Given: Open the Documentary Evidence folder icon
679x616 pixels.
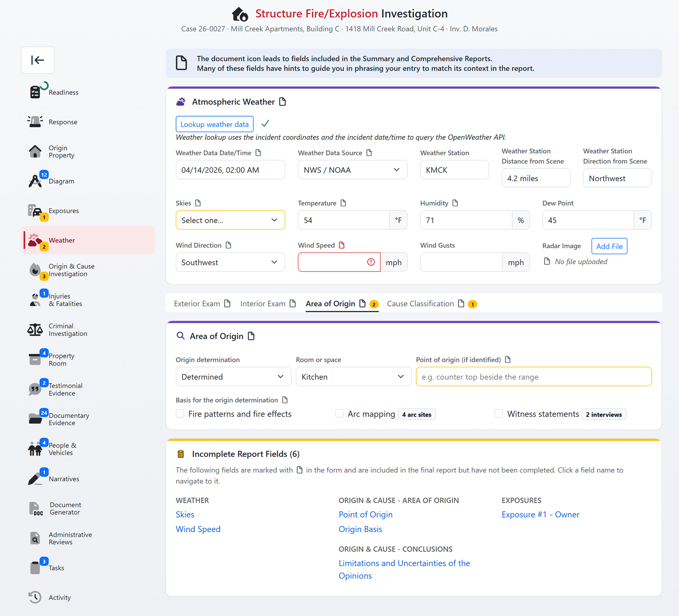Looking at the screenshot, I should 35,419.
